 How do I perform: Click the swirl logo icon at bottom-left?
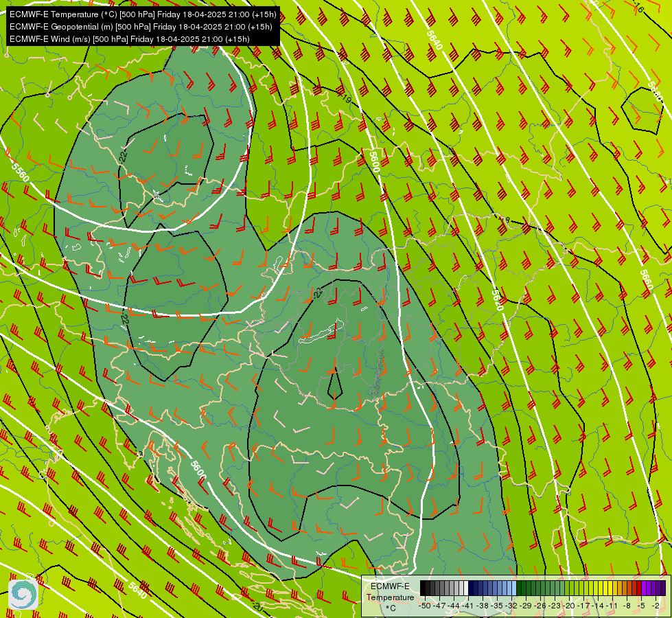[23, 594]
